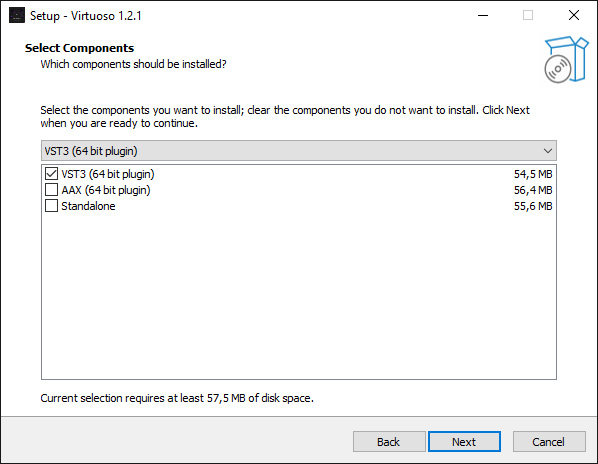
Task: Click the Select Components heading
Action: coord(79,48)
